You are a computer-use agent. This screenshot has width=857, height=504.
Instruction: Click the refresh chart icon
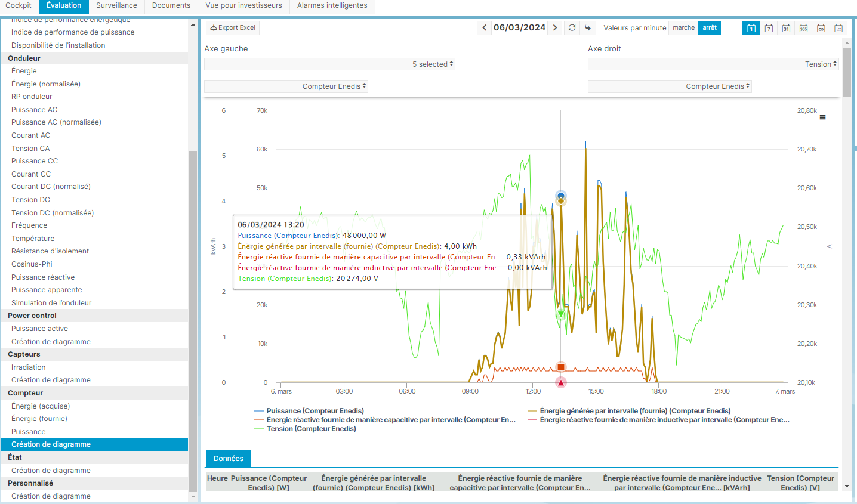tap(572, 28)
